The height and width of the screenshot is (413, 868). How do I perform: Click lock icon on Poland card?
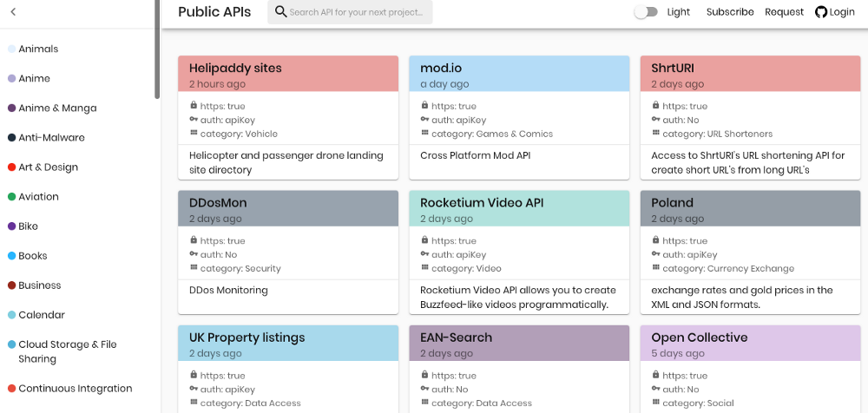click(655, 239)
